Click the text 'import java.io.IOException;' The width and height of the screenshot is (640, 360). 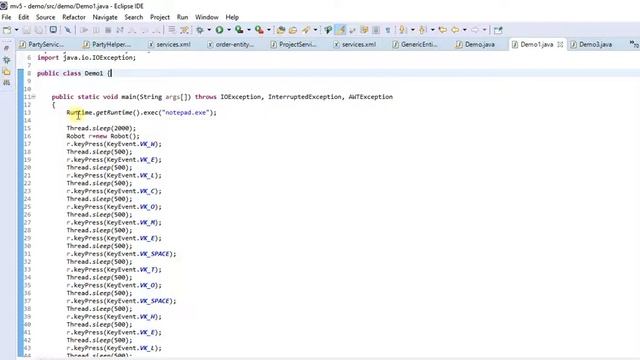[x=86, y=58]
